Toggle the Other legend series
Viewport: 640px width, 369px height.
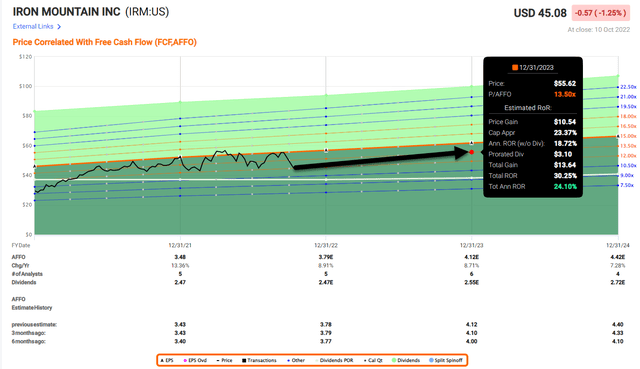coord(296,360)
